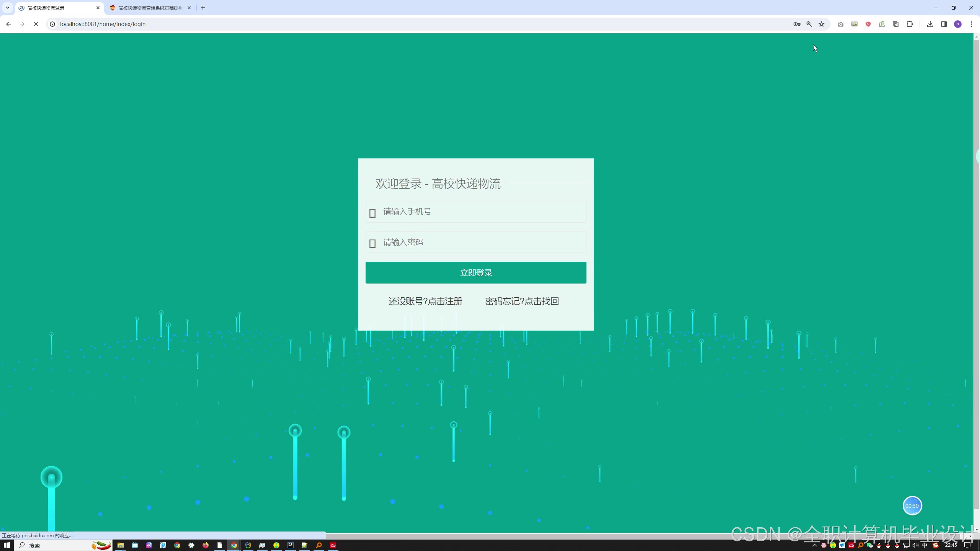Image resolution: width=980 pixels, height=551 pixels.
Task: Click the saved passwords key icon
Action: click(797, 24)
